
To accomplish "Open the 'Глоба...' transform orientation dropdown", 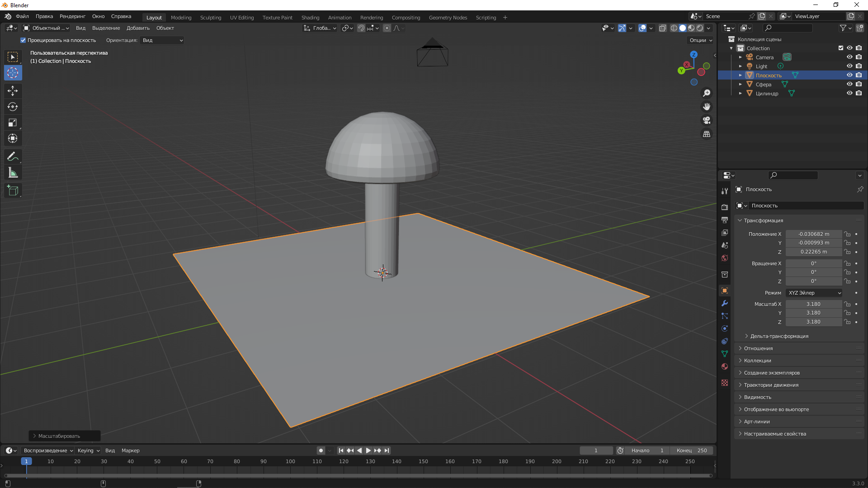I will [320, 28].
